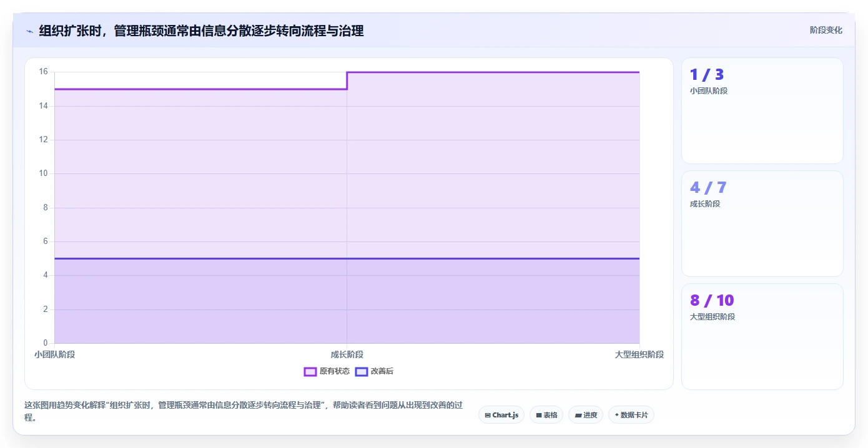
Task: Select the 进度 tag pill
Action: [586, 415]
